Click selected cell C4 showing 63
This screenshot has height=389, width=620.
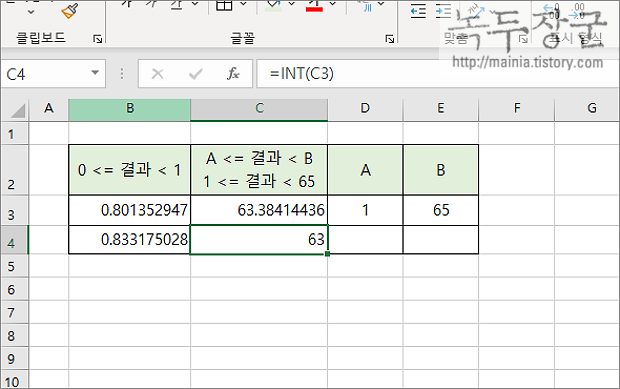[259, 240]
